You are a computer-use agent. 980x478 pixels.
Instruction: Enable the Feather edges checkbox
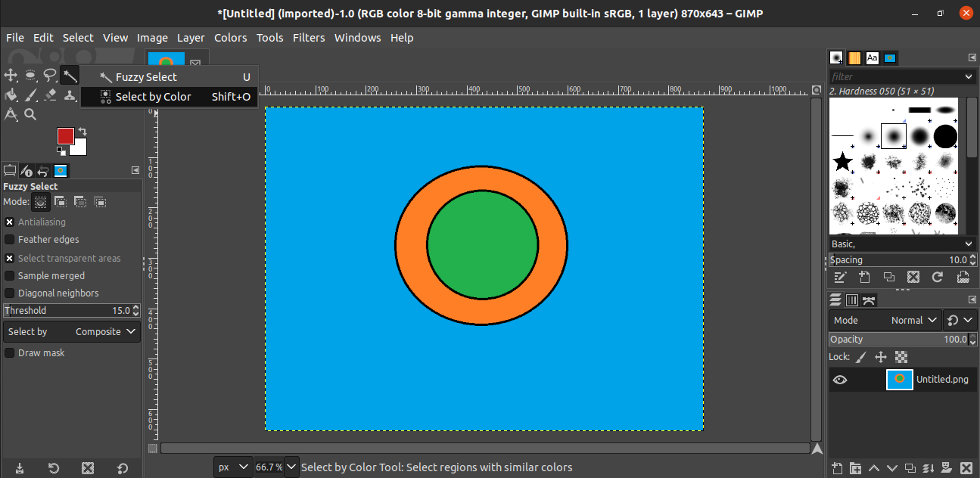point(10,240)
